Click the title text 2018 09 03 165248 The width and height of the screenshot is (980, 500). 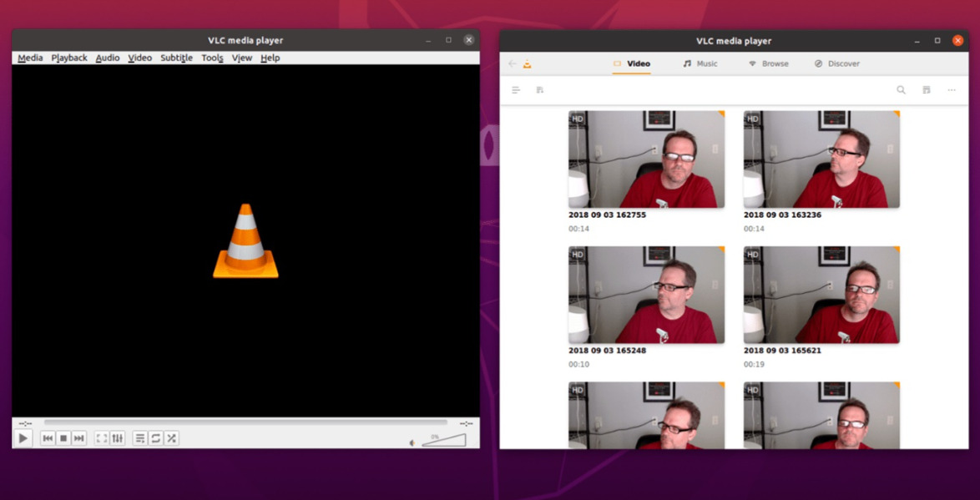[607, 351]
